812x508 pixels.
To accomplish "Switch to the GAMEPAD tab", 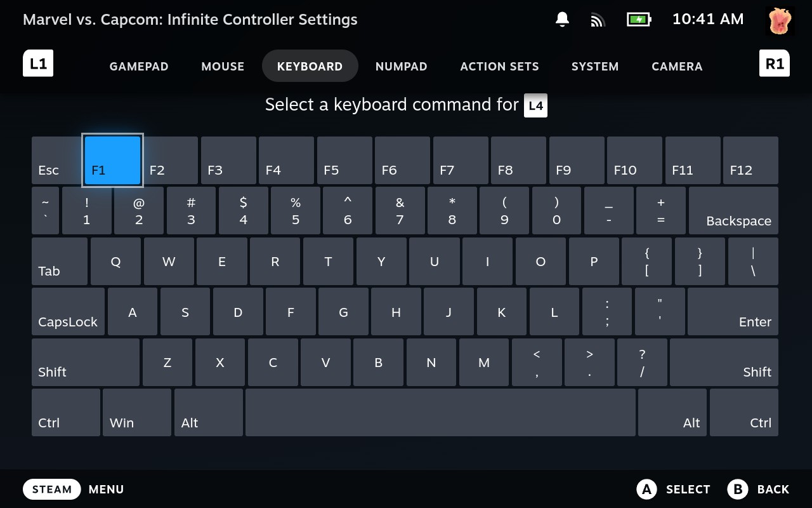I will (x=139, y=66).
